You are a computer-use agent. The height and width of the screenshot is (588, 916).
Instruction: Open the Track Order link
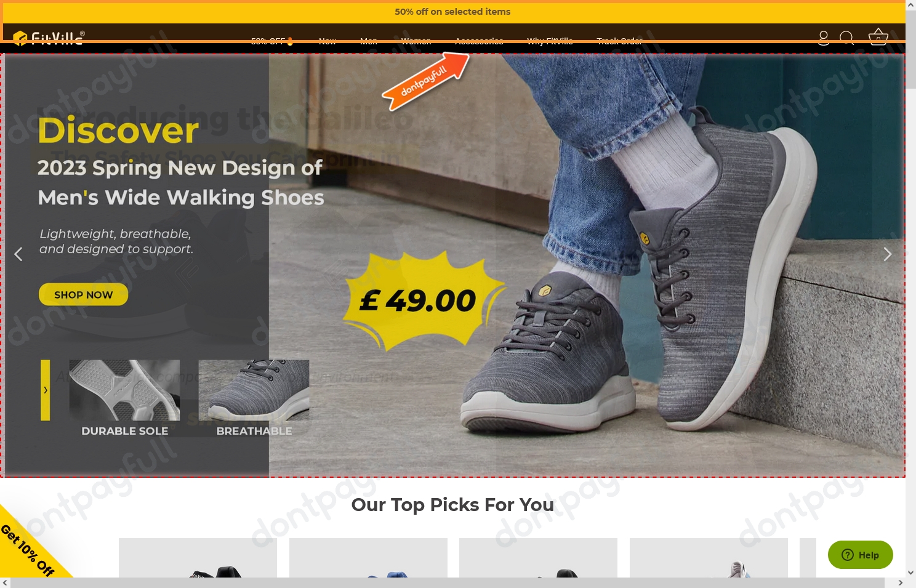coord(620,41)
